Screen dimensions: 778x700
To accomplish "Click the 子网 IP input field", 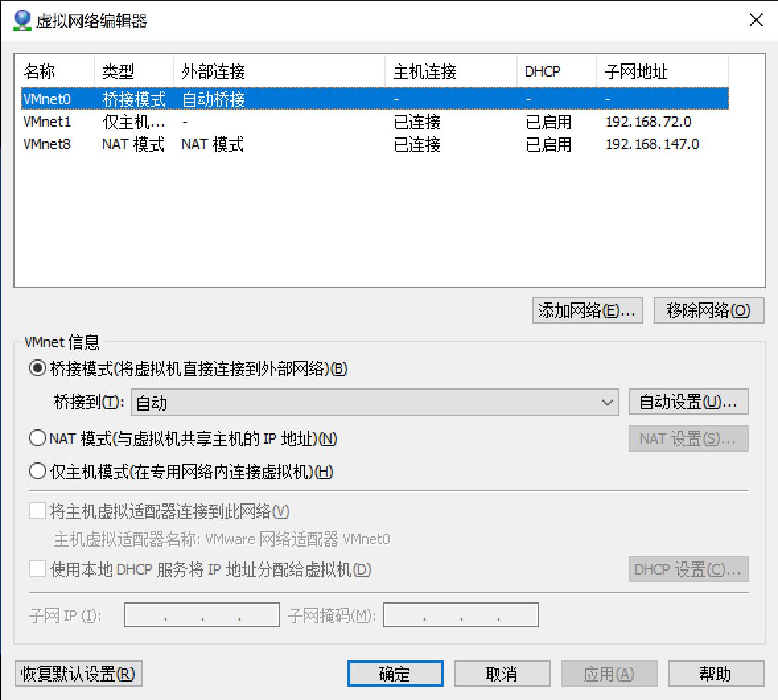I will [x=201, y=614].
